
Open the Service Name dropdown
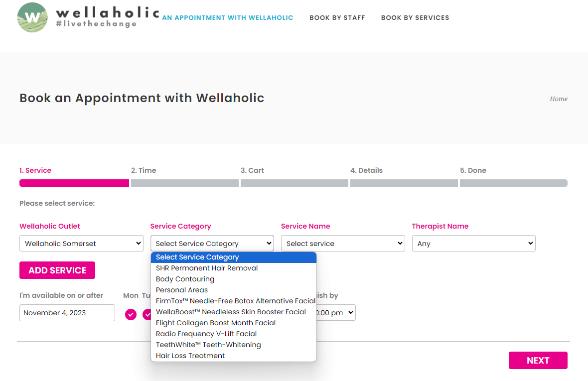(343, 243)
